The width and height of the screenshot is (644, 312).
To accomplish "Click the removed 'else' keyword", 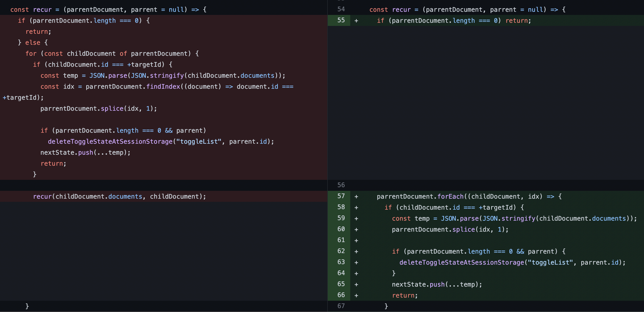I will (33, 43).
